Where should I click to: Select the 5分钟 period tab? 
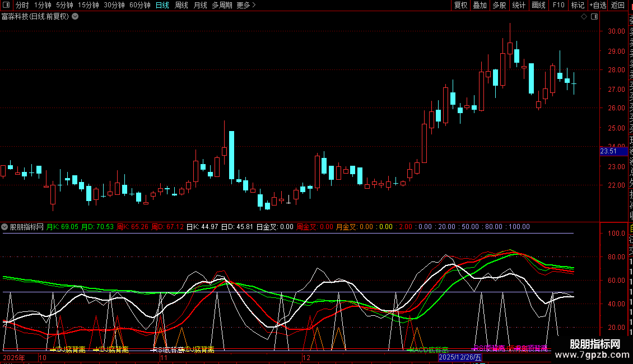pos(64,5)
